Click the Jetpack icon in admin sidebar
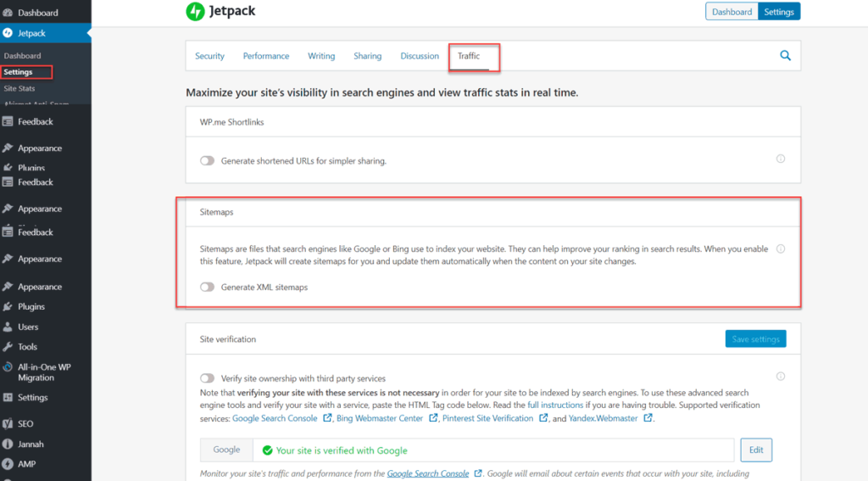This screenshot has height=481, width=868. point(8,33)
